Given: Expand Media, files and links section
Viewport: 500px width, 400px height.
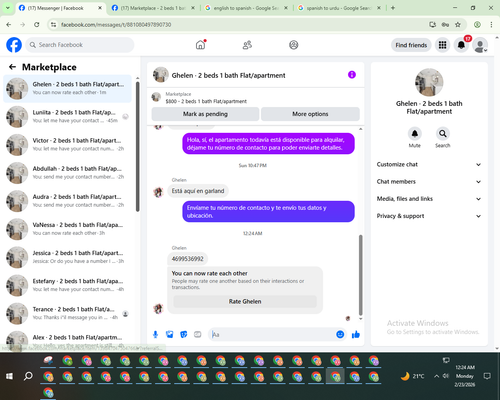Looking at the screenshot, I should pos(429,199).
